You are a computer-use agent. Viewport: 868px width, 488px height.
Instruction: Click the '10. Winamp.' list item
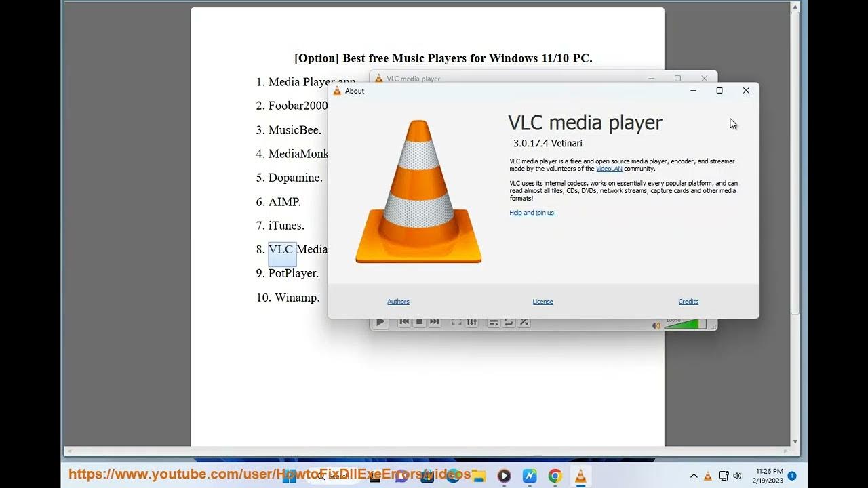click(x=288, y=297)
